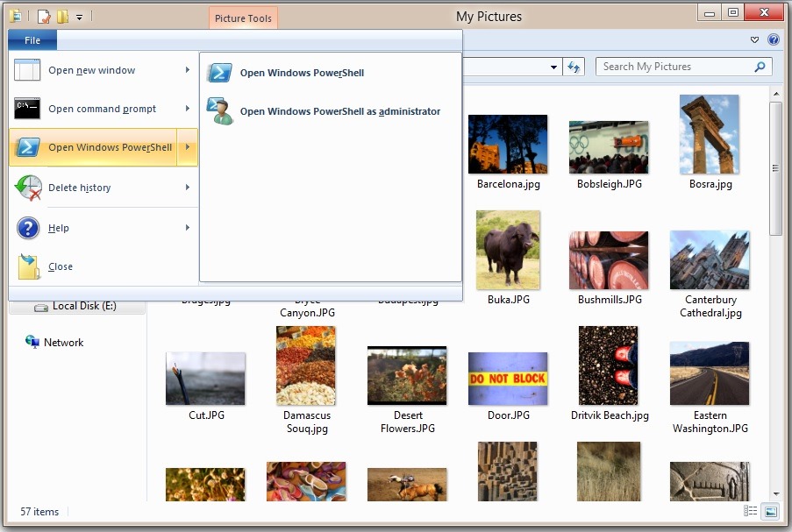The image size is (792, 532).
Task: Click the vertical scrollbar thumb
Action: coord(775,168)
